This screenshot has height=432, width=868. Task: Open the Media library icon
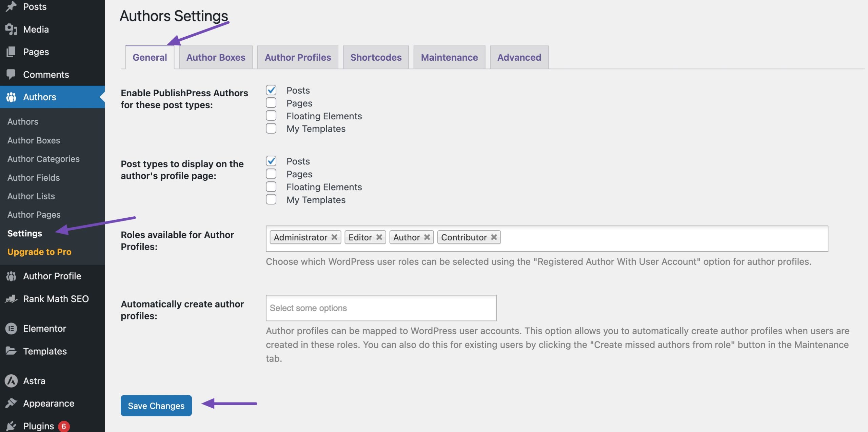coord(11,29)
